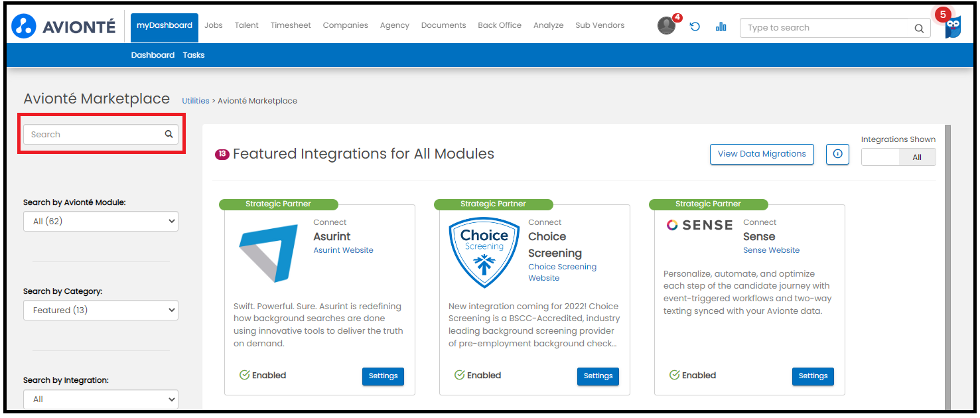Screen dimensions: 980x418
Task: Open the user profile avatar
Action: pyautogui.click(x=666, y=26)
